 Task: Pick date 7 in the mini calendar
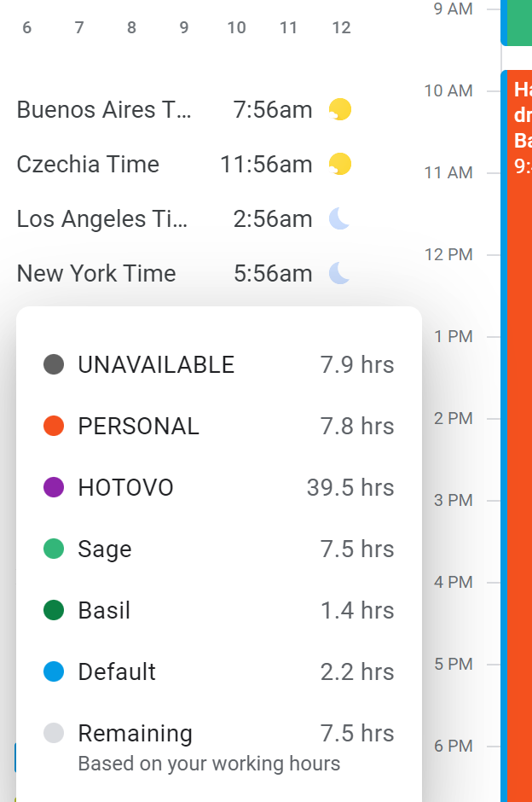tap(79, 27)
